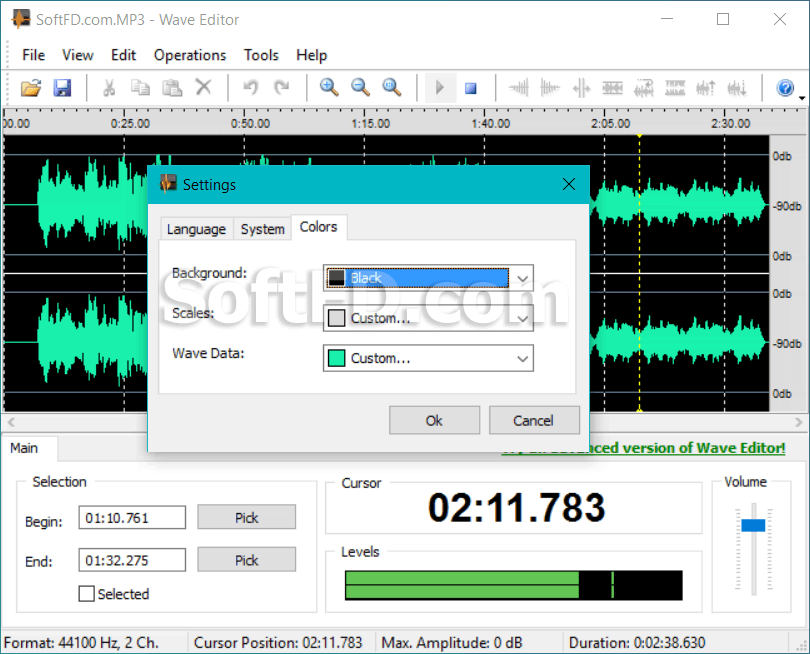This screenshot has height=654, width=810.
Task: Click the normalize waveform toolbar icon
Action: 613,88
